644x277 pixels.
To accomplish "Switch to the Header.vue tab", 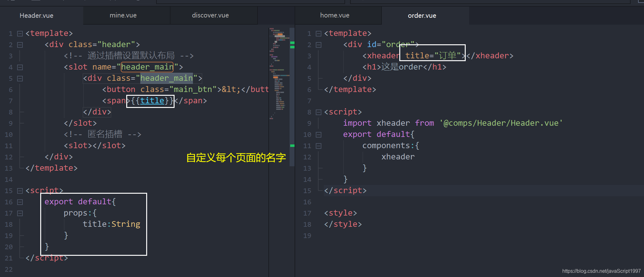I will 36,16.
